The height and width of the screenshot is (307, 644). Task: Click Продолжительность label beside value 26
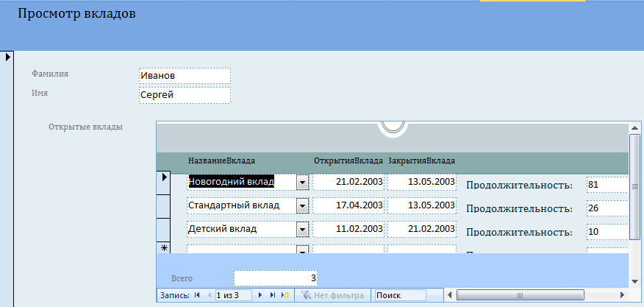point(520,208)
